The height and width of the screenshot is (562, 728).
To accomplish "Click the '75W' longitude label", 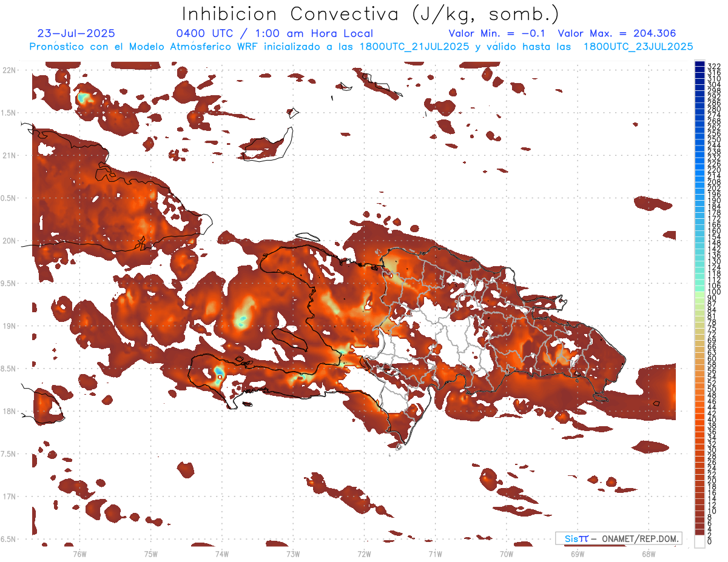I will pos(150,554).
